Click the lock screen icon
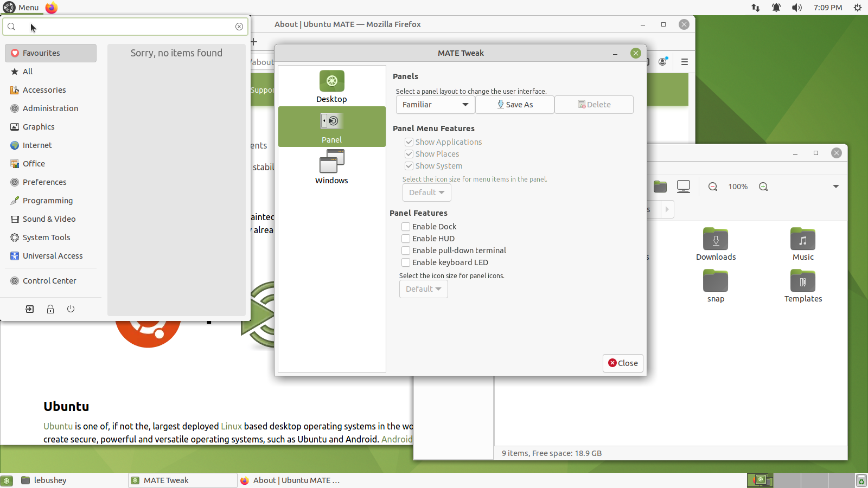 pyautogui.click(x=50, y=309)
